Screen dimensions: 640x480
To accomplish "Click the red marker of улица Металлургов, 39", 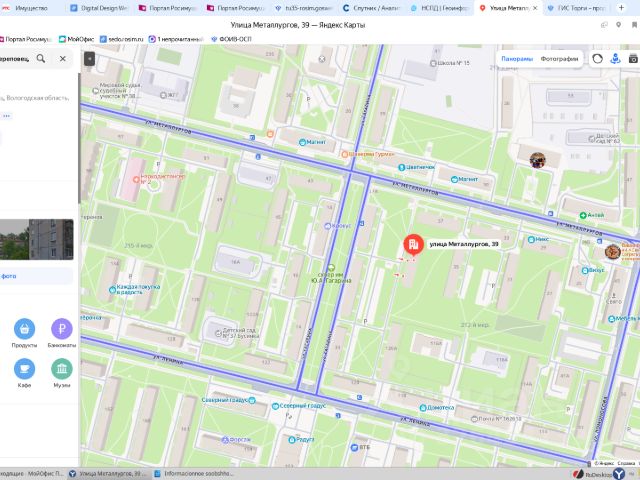I will [413, 244].
